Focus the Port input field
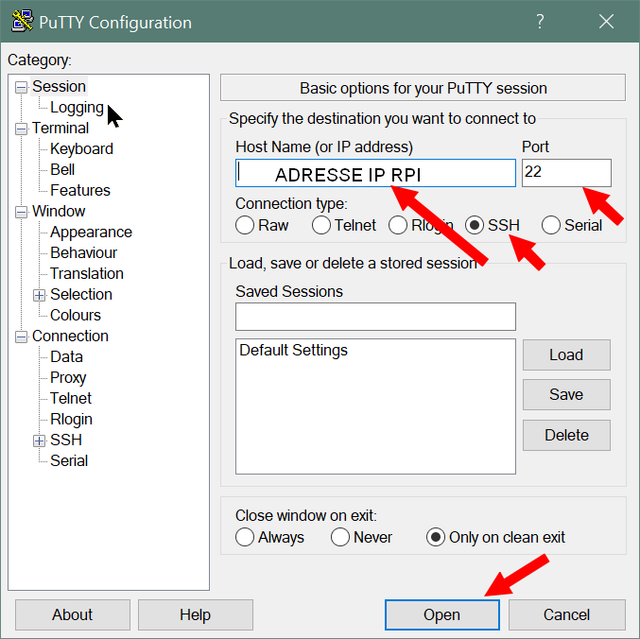This screenshot has height=639, width=640. tap(567, 173)
